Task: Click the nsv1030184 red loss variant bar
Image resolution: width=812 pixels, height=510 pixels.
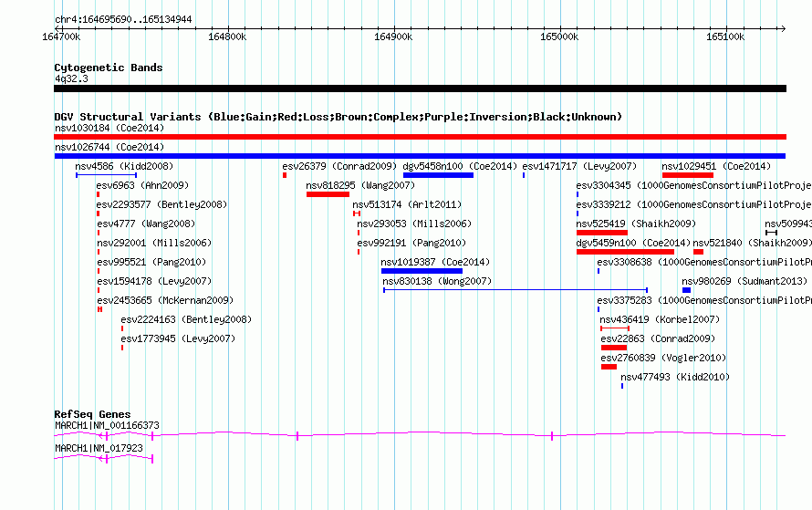Action: point(420,137)
